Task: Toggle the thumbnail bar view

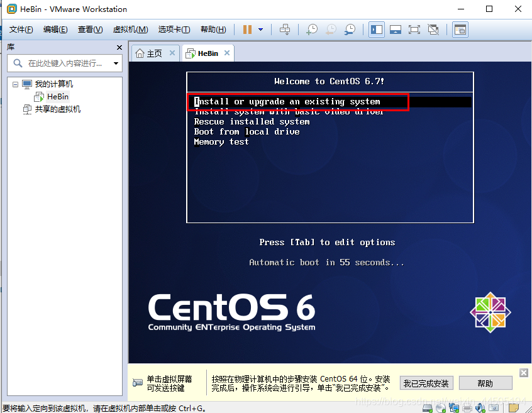Action: (396, 30)
